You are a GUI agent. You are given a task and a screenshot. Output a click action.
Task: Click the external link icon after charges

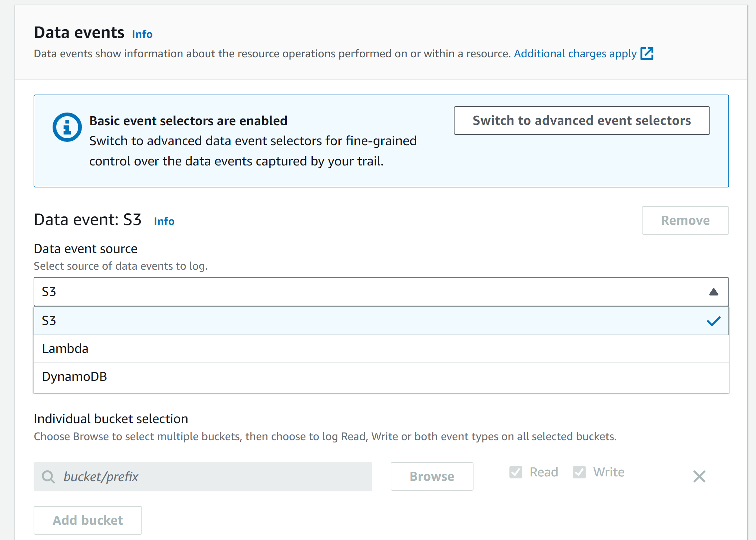pos(647,54)
